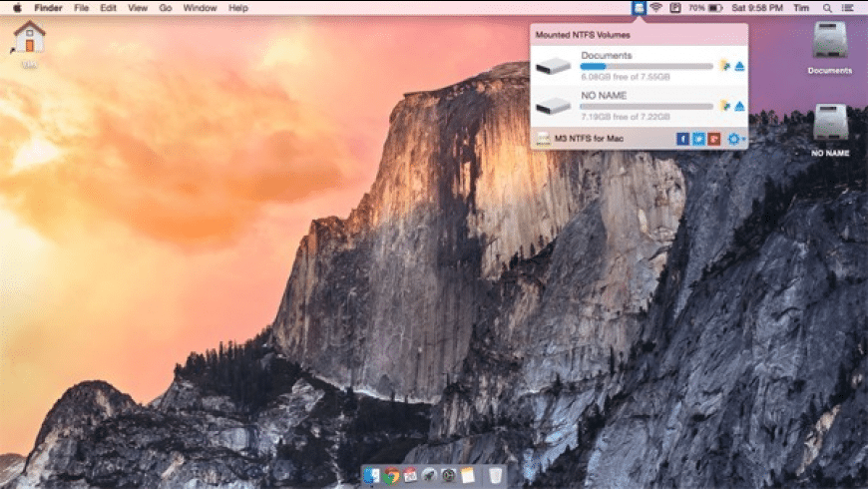Click the battery status icon
This screenshot has width=868, height=489.
click(715, 8)
